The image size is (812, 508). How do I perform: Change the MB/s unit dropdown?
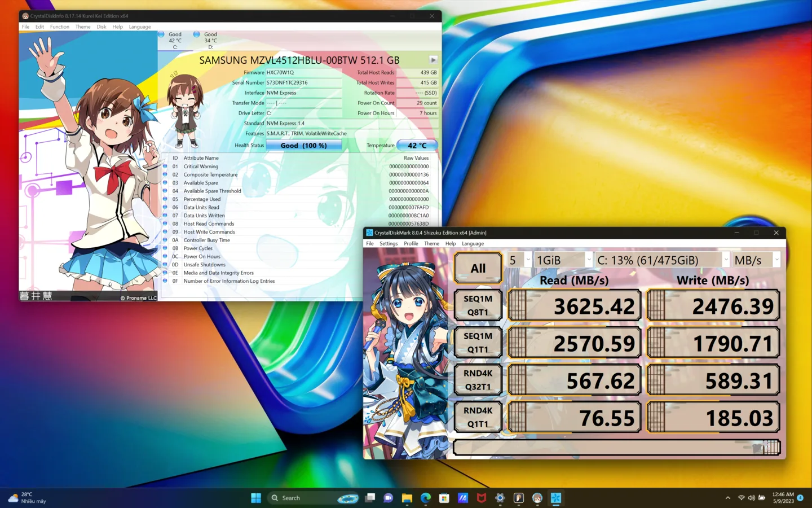(756, 260)
